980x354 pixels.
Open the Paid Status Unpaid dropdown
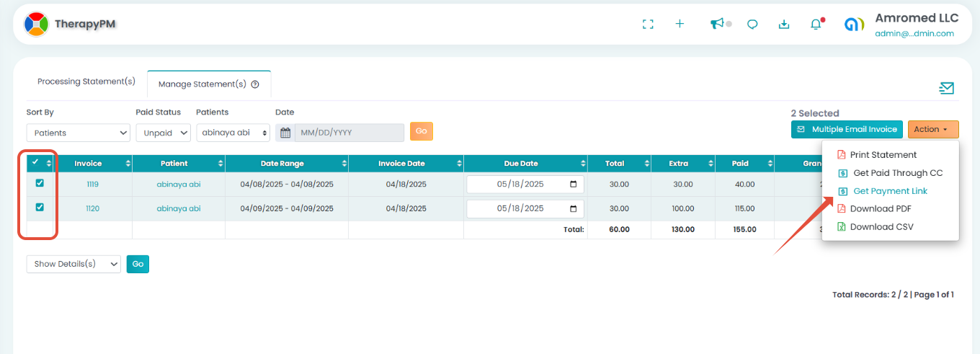163,133
